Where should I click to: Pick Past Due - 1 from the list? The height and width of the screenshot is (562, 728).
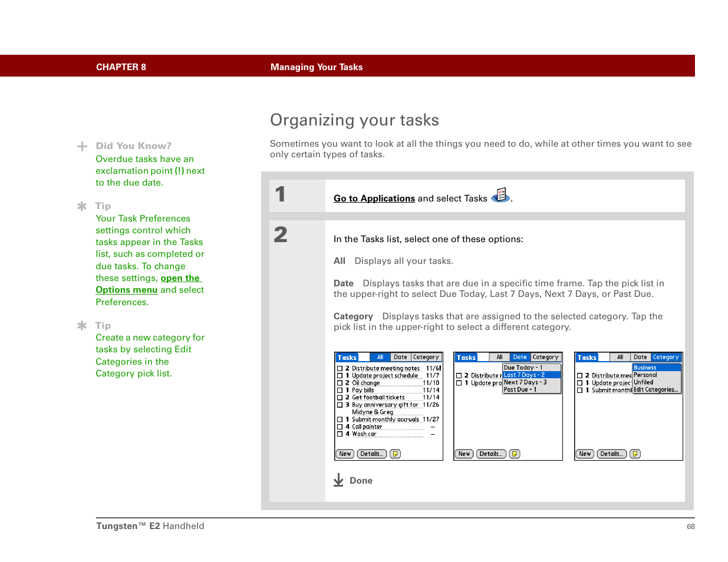pyautogui.click(x=532, y=389)
